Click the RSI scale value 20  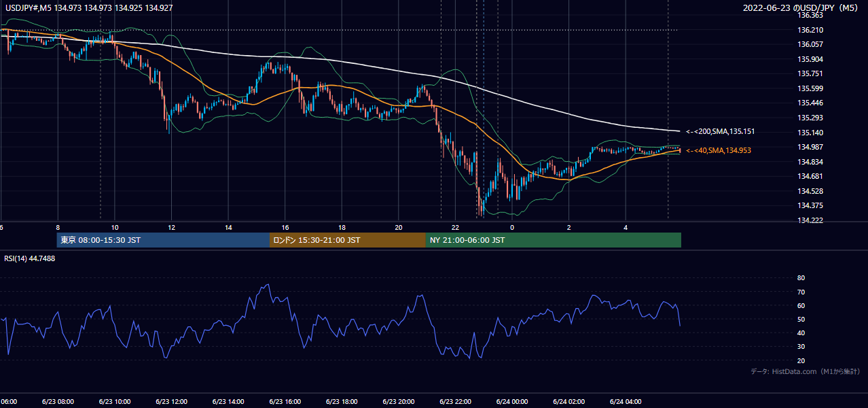(801, 360)
